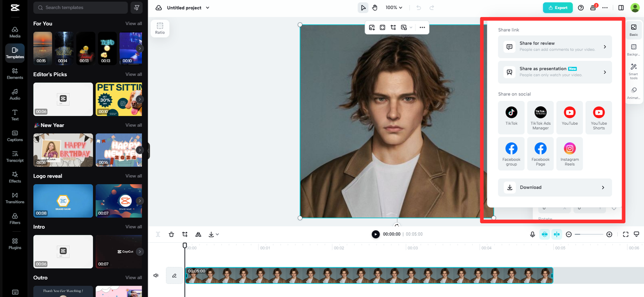
Task: Open the Basic properties tab
Action: pyautogui.click(x=633, y=30)
